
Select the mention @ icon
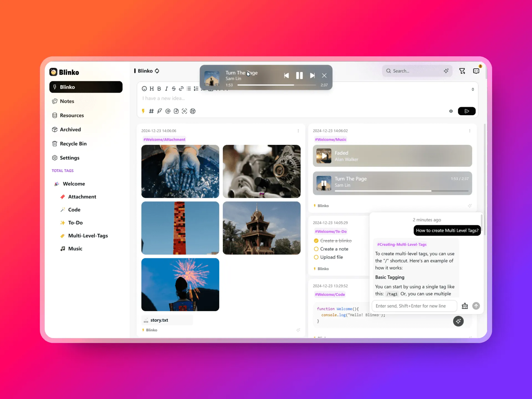point(168,111)
